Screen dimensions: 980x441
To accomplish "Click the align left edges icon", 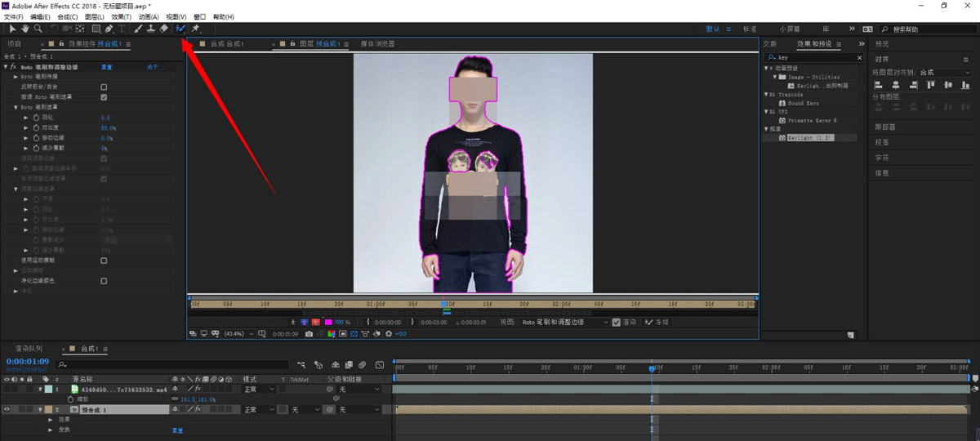I will click(880, 85).
